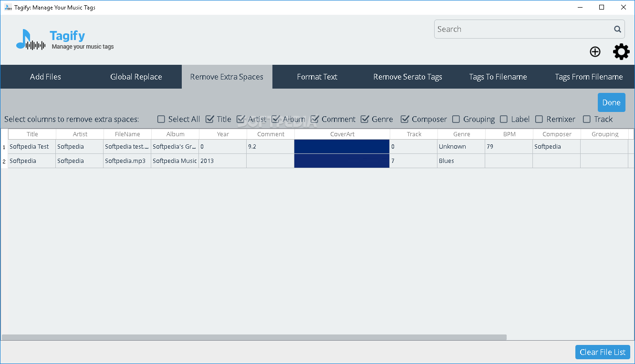Enable the Label checkbox
Viewport: 635px width, 364px height.
coord(504,119)
